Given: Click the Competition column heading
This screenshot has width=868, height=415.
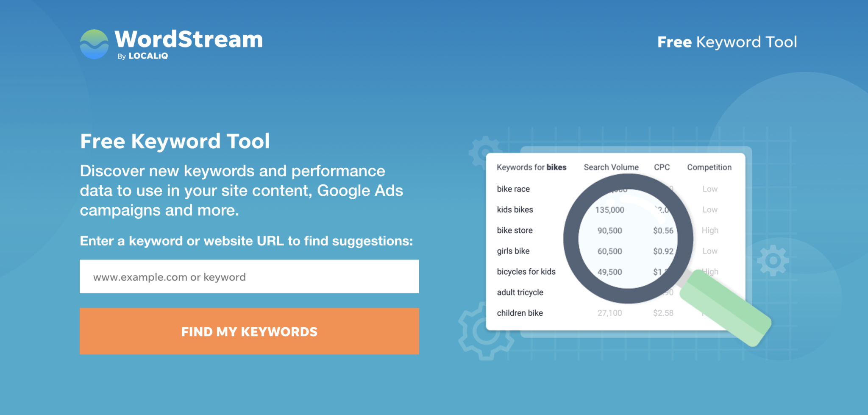Looking at the screenshot, I should pos(709,167).
